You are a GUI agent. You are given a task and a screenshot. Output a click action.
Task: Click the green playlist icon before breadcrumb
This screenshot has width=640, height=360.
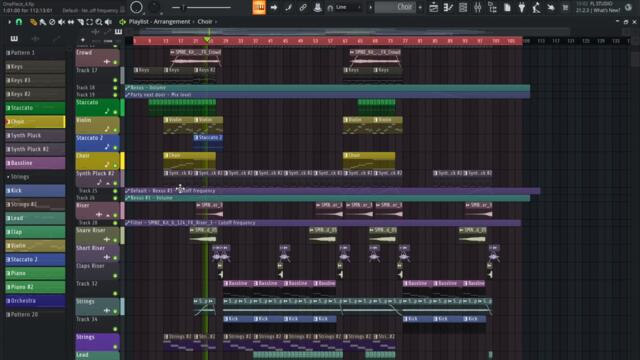[x=122, y=22]
